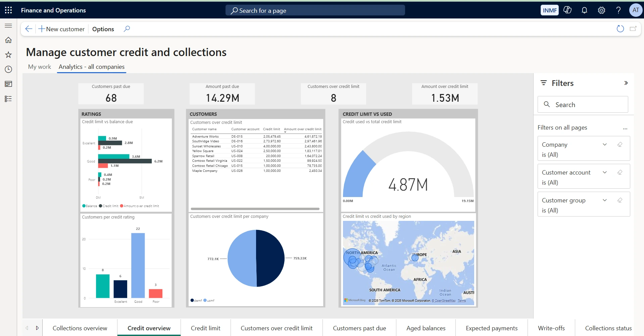Open Favorites star icon in sidebar
The width and height of the screenshot is (644, 336).
click(x=8, y=55)
